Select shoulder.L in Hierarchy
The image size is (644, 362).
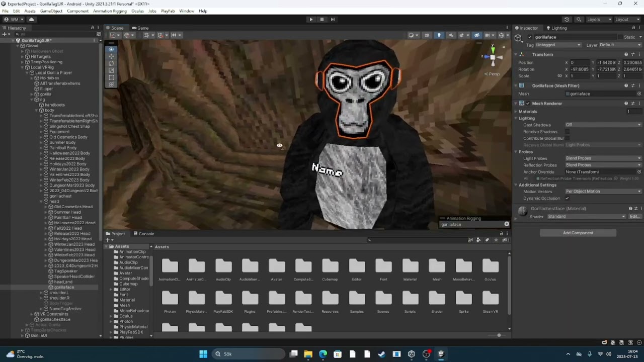[59, 293]
